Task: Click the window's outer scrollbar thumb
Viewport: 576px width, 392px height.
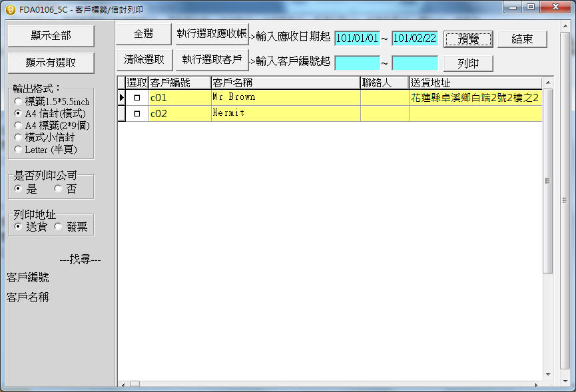Action: coord(565,201)
